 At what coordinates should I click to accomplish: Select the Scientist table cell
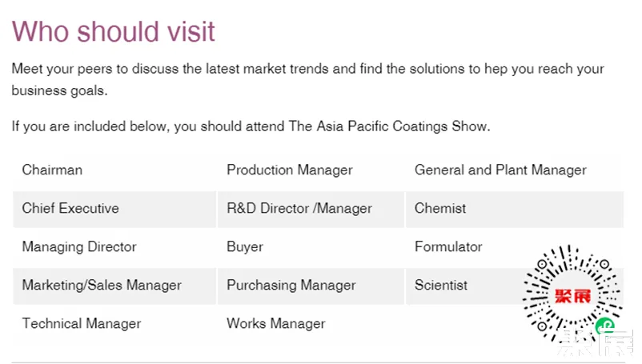pyautogui.click(x=441, y=285)
